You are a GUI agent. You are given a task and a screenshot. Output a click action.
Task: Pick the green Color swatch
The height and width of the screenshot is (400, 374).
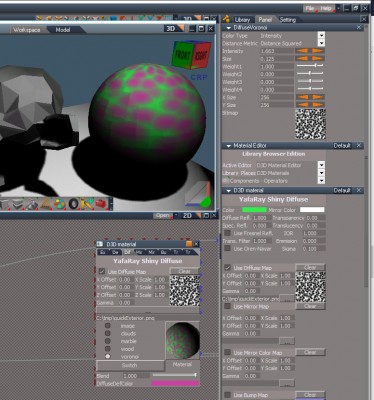254,210
